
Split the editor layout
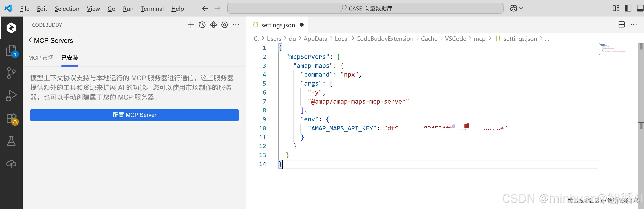(622, 24)
